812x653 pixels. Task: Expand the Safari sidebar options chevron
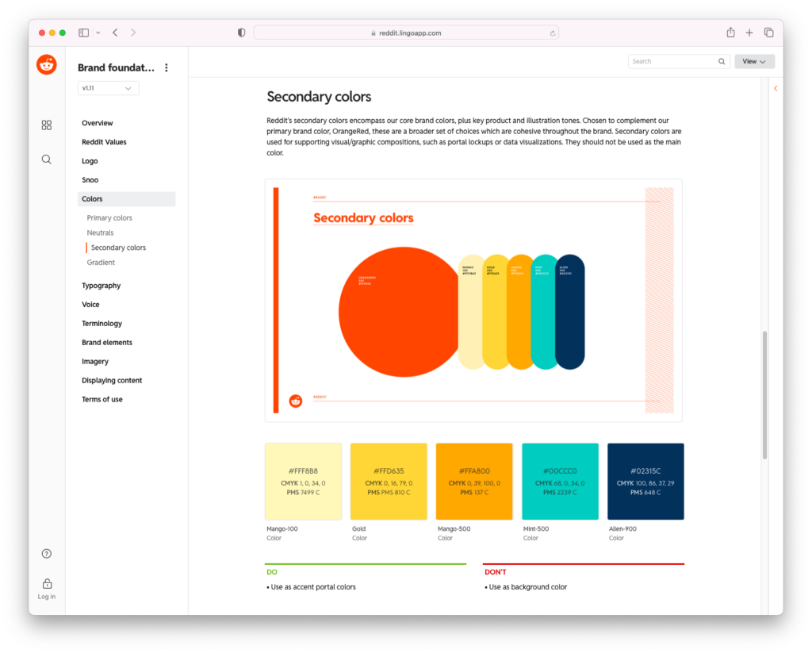(98, 33)
